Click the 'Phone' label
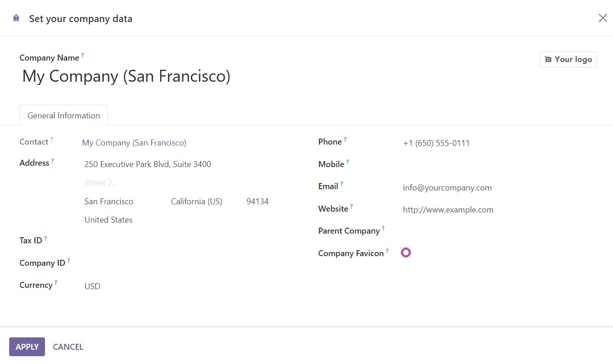The image size is (613, 364). pos(330,142)
